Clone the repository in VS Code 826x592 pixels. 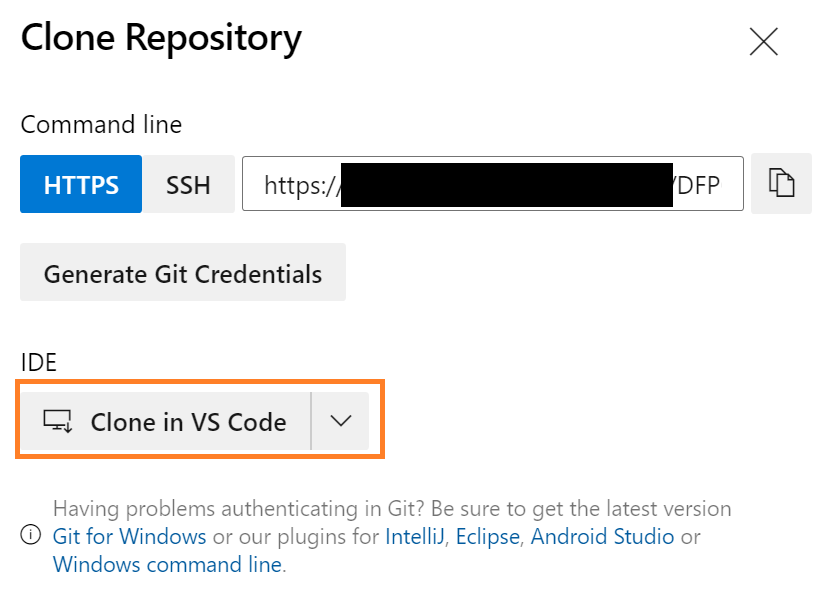165,421
